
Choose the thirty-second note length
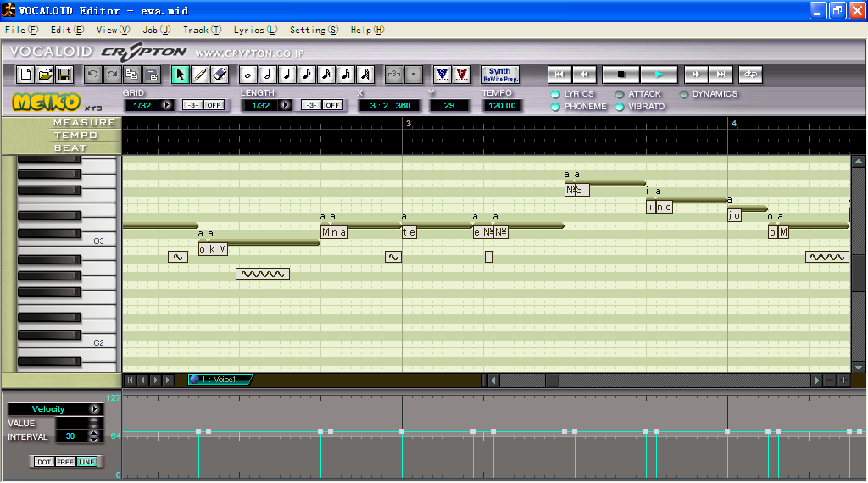coord(346,74)
